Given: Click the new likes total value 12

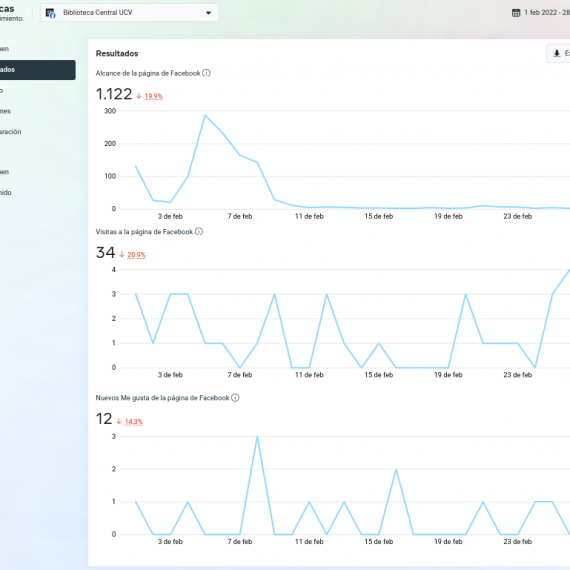Looking at the screenshot, I should tap(104, 419).
